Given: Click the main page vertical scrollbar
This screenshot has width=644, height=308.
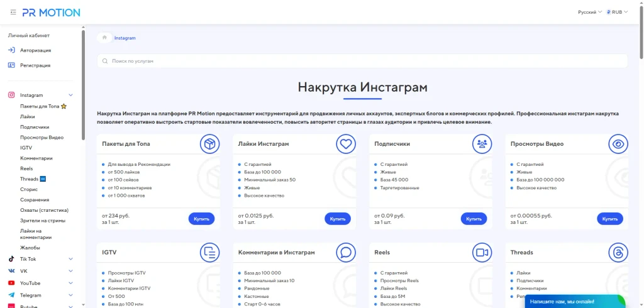Looking at the screenshot, I should pyautogui.click(x=641, y=33).
